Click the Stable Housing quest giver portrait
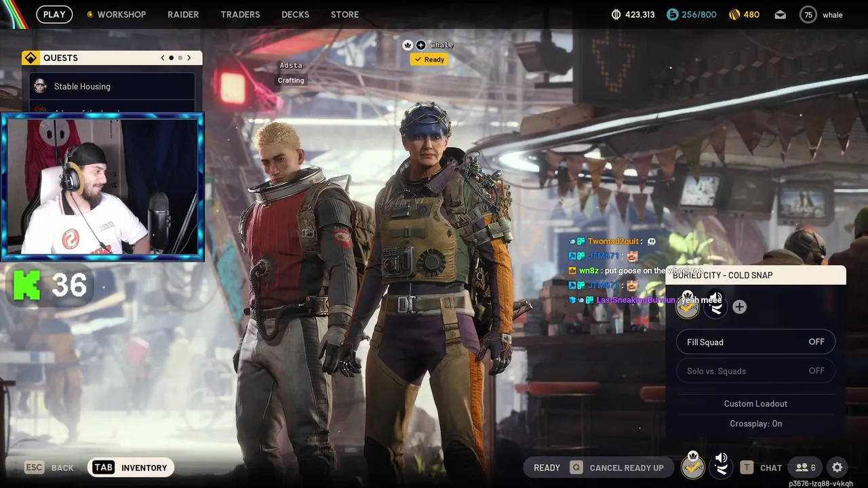 click(x=40, y=86)
